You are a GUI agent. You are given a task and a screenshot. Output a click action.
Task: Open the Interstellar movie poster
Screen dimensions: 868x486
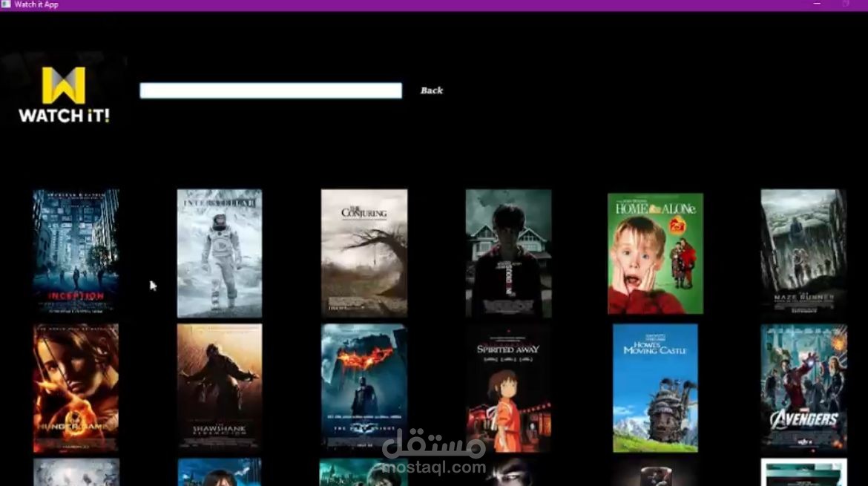pos(220,253)
